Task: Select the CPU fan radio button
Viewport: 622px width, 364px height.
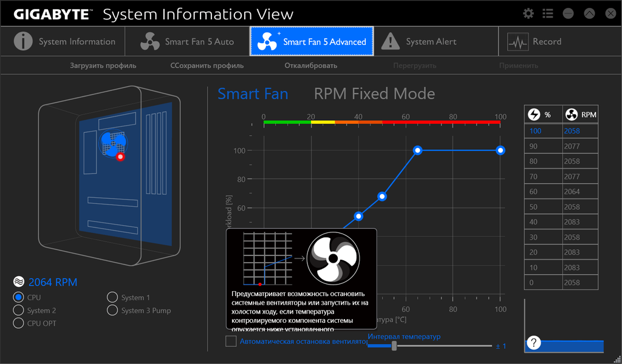Action: [x=18, y=297]
